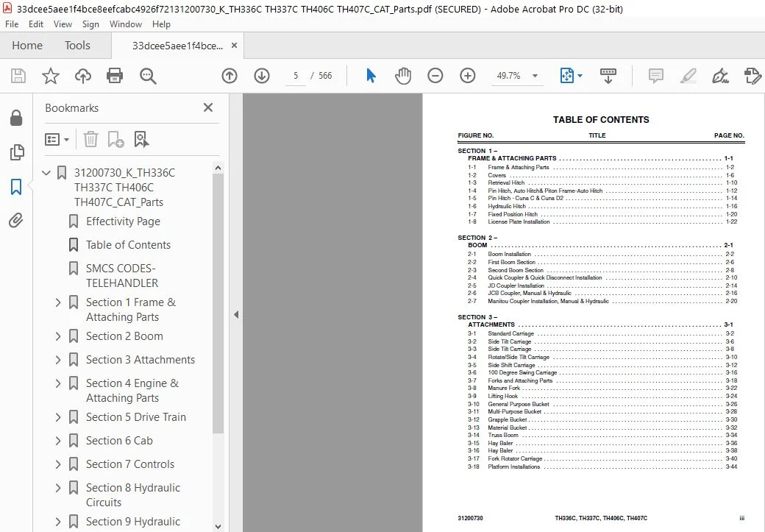Switch to the Tools tab

pos(77,46)
